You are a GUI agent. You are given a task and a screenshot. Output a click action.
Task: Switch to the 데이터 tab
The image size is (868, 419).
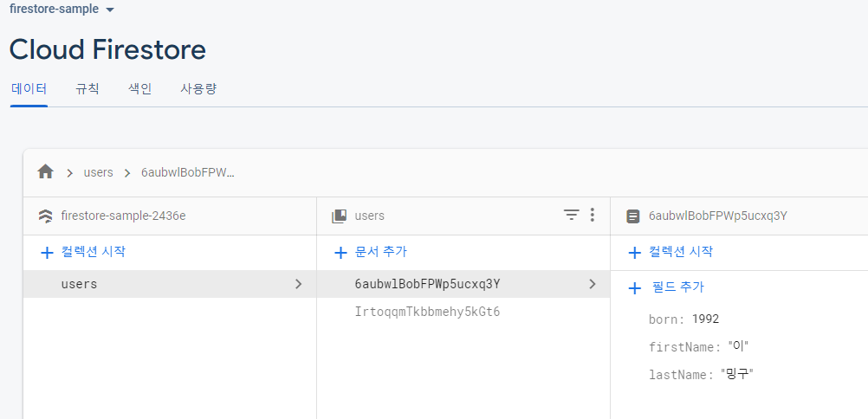(x=29, y=89)
